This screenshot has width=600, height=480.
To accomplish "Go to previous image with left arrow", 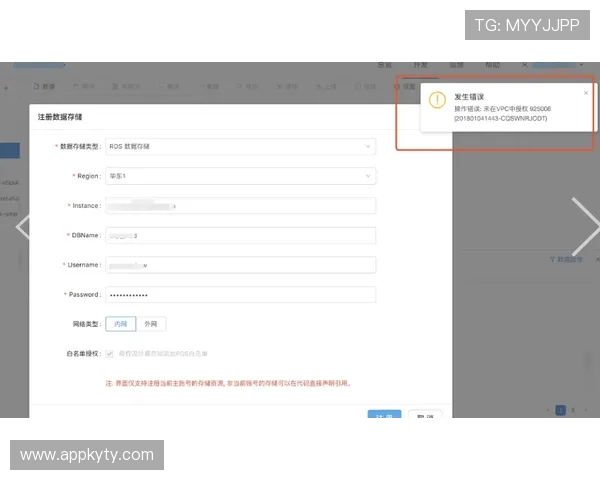I will pyautogui.click(x=20, y=226).
